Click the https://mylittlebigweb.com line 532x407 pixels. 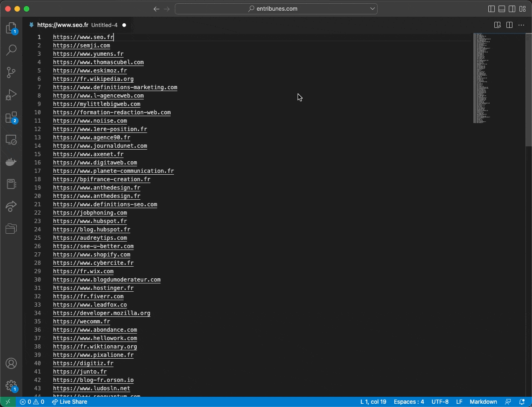click(x=97, y=104)
